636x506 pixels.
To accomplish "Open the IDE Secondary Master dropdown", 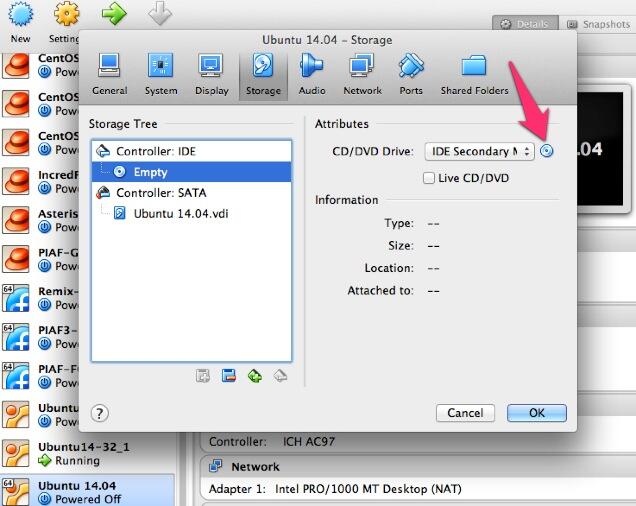I will 479,151.
